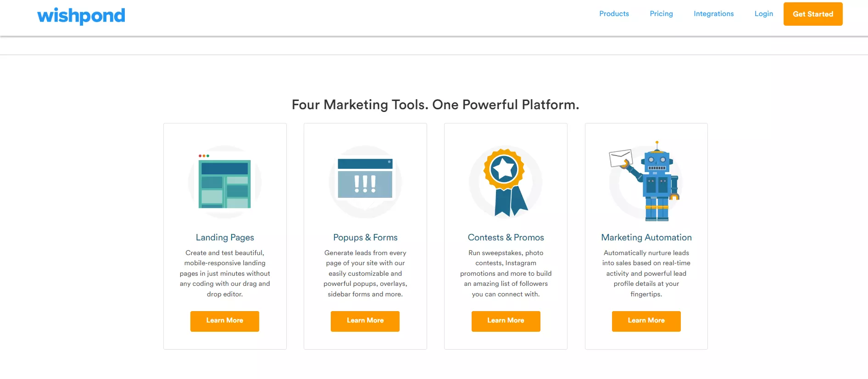Click the Landing Pages description text
This screenshot has height=379, width=868.
pos(225,273)
